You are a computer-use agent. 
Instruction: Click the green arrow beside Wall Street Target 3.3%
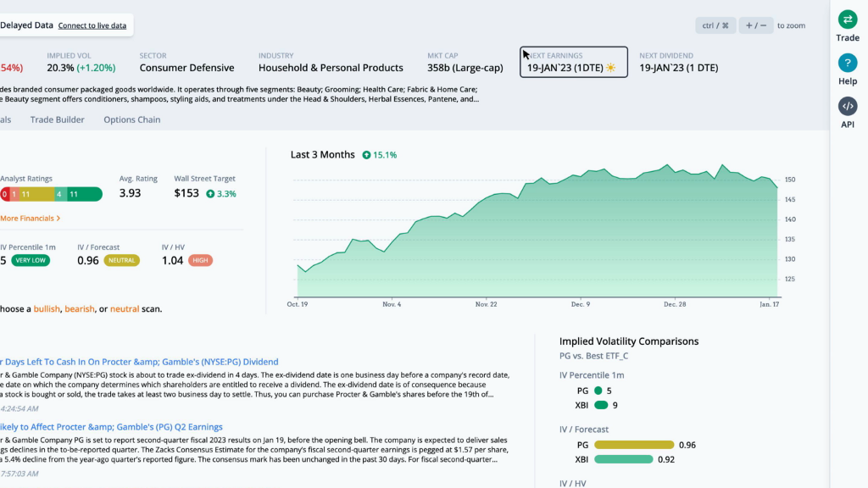coord(209,194)
